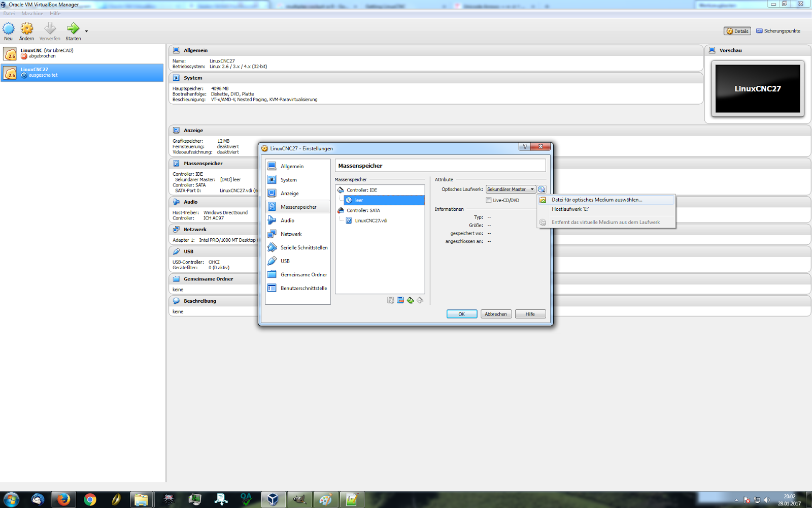Select the Allgemein settings category
The height and width of the screenshot is (508, 812).
point(298,166)
